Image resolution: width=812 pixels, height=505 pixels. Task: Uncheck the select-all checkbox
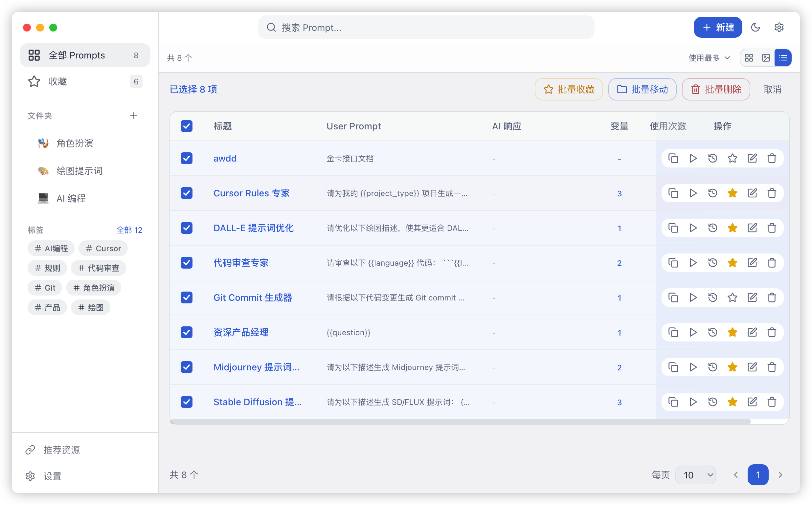click(186, 126)
